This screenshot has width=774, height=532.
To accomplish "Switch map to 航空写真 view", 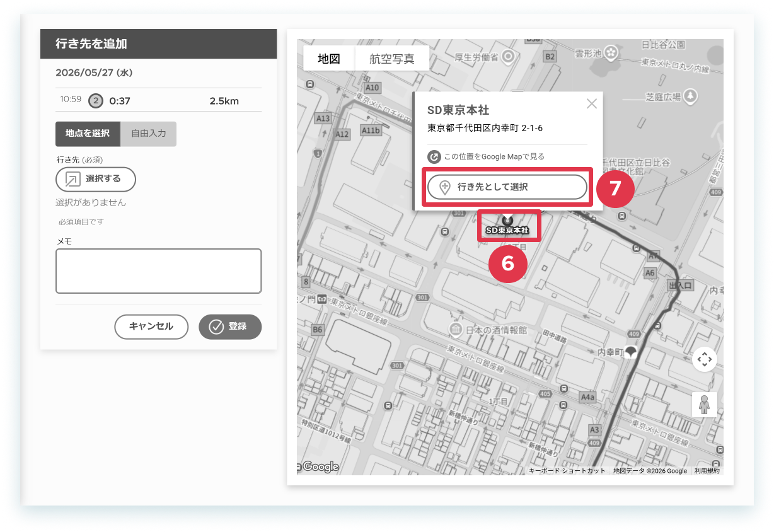I will point(392,59).
